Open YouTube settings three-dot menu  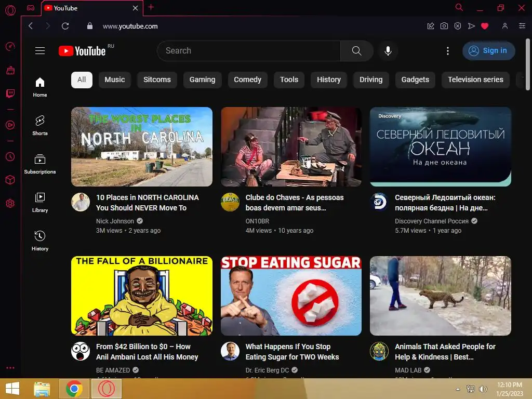pyautogui.click(x=448, y=50)
